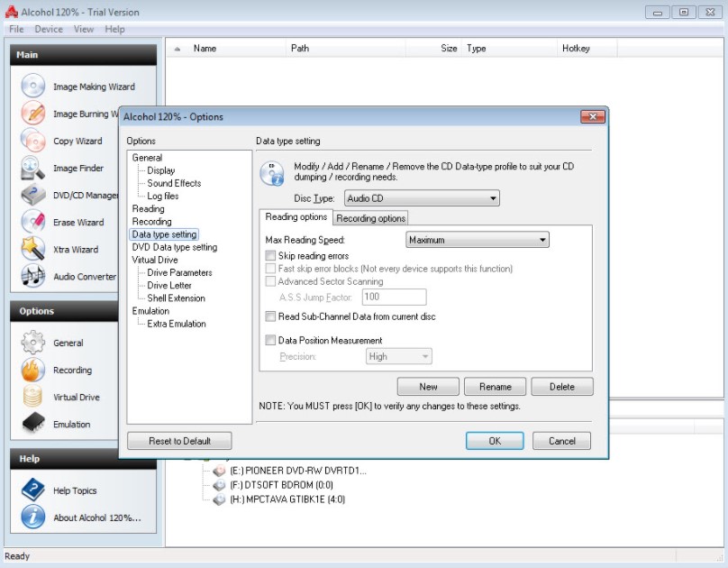Enable Data Position Measurement checkbox
The image size is (728, 568).
[x=270, y=340]
